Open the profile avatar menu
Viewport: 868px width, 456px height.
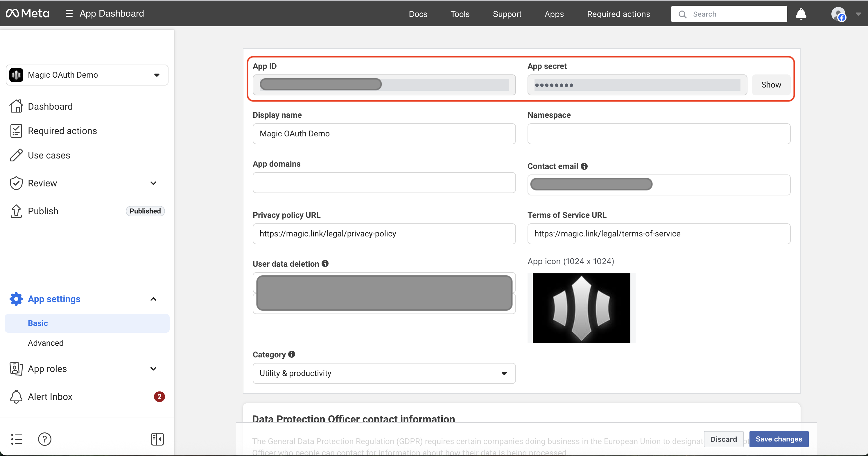pyautogui.click(x=838, y=14)
